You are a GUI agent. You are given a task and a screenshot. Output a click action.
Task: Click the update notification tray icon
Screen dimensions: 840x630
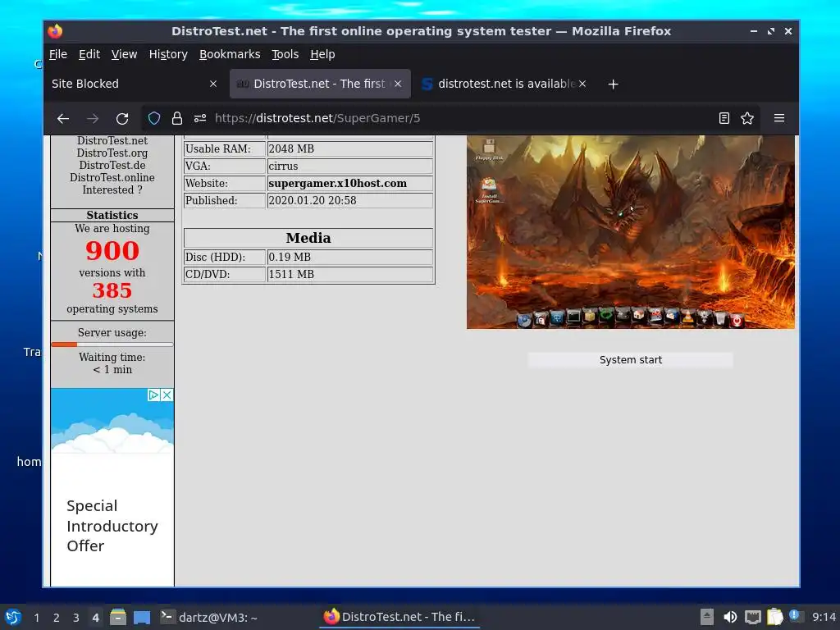[795, 616]
